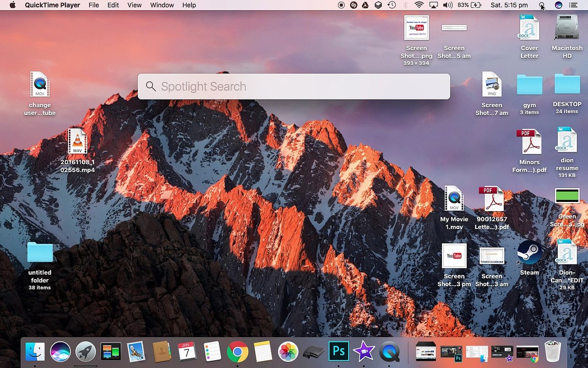Screen dimensions: 588x368
Task: Open Photos app in the Dock
Action: pos(288,352)
